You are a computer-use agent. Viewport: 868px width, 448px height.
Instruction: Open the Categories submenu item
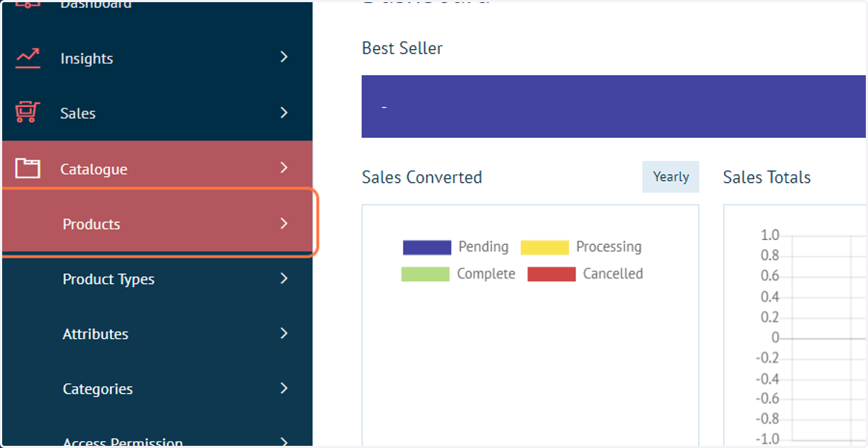tap(157, 389)
